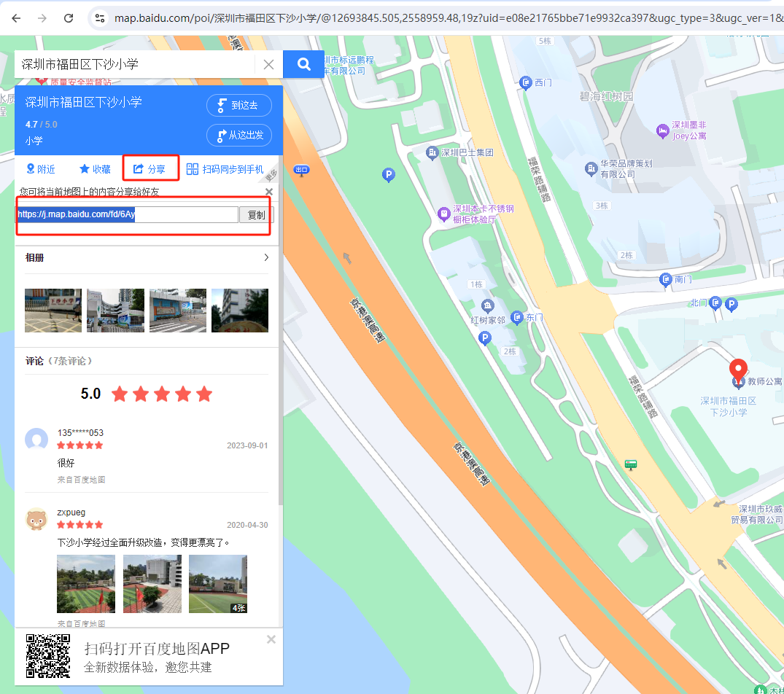Click 扫码同步到手机 option
The height and width of the screenshot is (694, 784).
click(225, 169)
